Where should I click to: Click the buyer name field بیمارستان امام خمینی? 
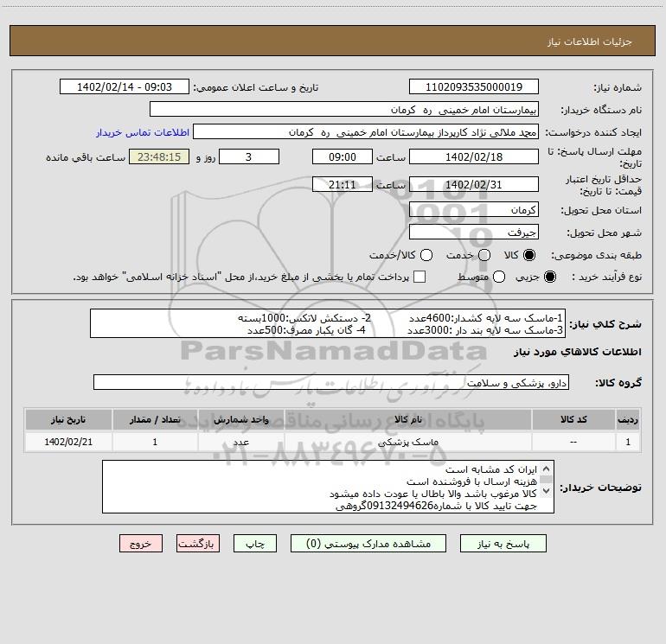(x=344, y=109)
